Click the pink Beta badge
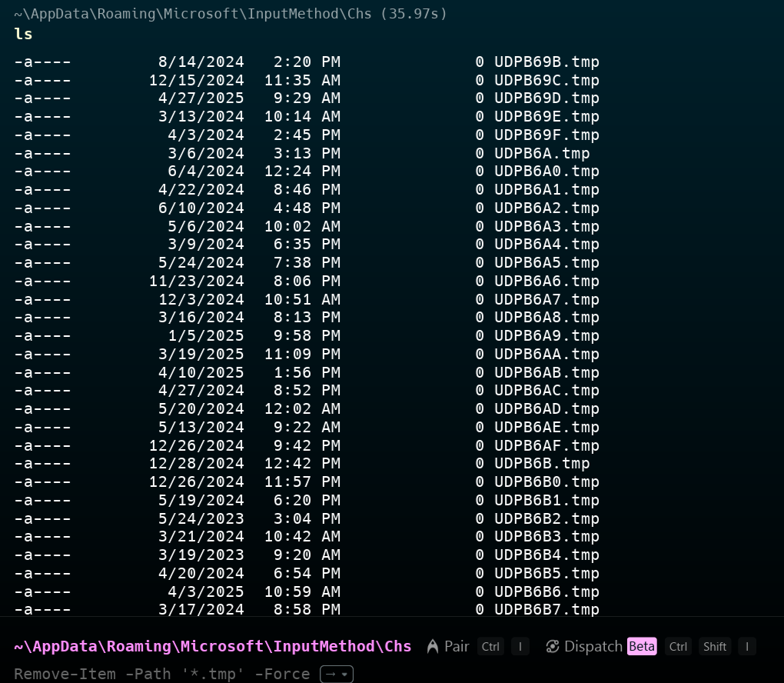Screen dimensions: 784x683 [x=642, y=646]
